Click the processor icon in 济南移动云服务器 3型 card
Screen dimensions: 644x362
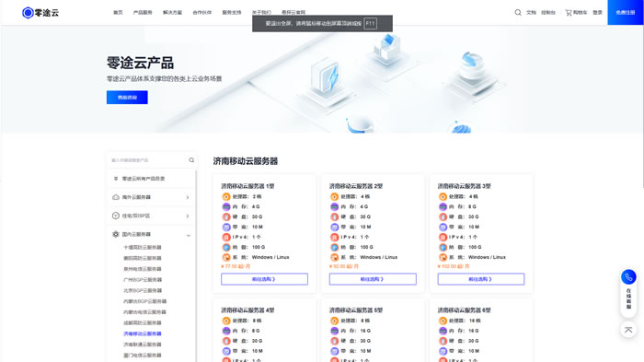(443, 196)
